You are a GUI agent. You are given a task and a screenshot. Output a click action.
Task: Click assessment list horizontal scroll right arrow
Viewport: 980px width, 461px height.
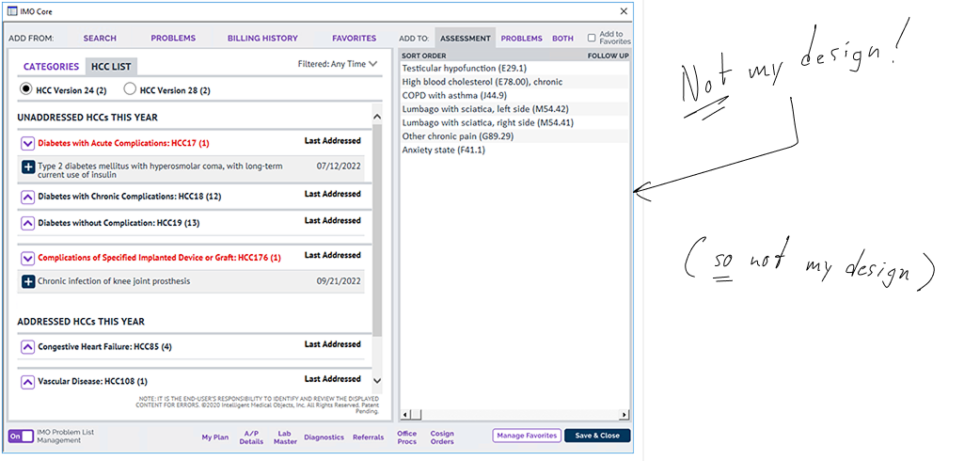(624, 415)
